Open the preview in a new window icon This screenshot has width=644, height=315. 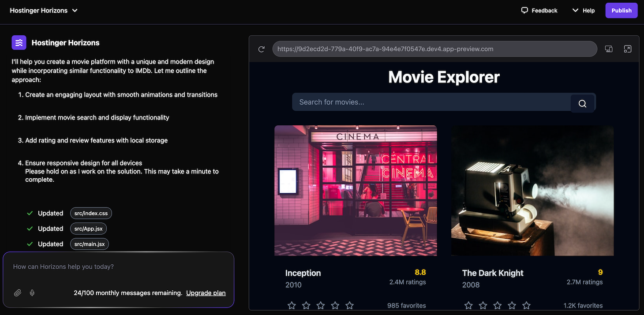tap(628, 49)
